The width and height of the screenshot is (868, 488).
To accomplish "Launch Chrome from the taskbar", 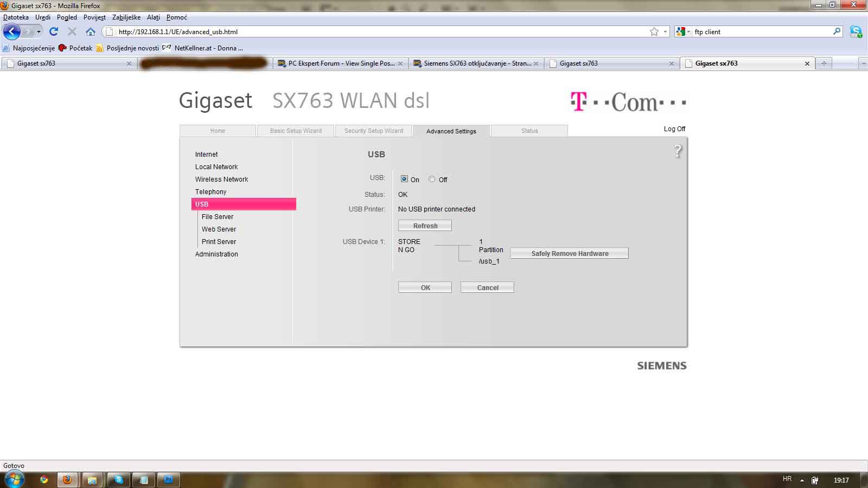I will (44, 480).
